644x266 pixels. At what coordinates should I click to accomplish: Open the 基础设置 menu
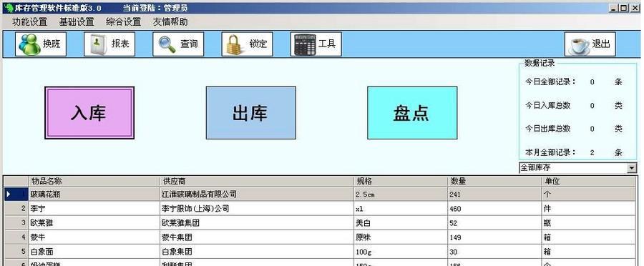pos(77,21)
